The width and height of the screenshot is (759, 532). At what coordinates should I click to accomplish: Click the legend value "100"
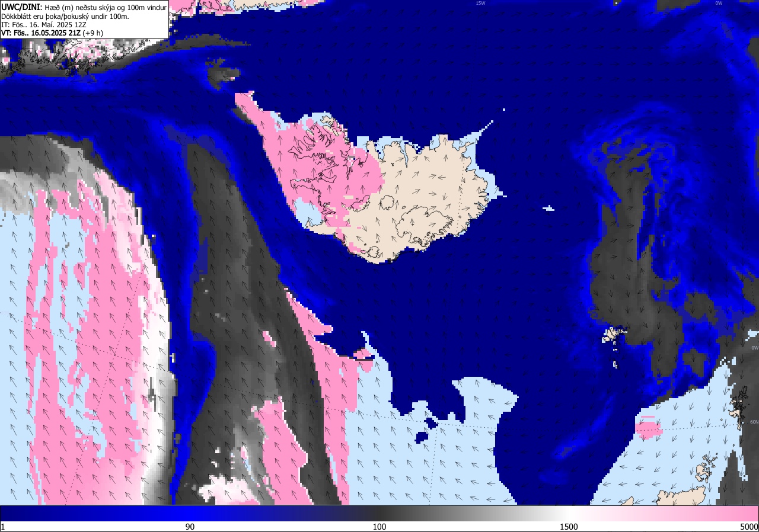pos(379,527)
